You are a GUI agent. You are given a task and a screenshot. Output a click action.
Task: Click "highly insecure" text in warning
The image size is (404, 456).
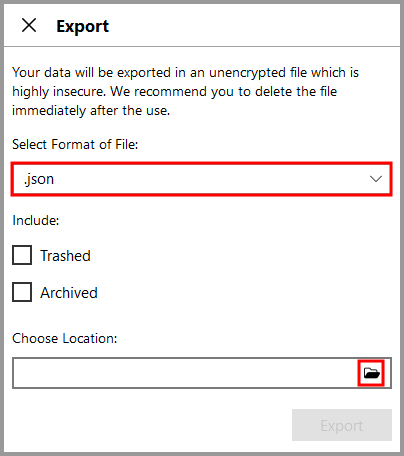[59, 92]
